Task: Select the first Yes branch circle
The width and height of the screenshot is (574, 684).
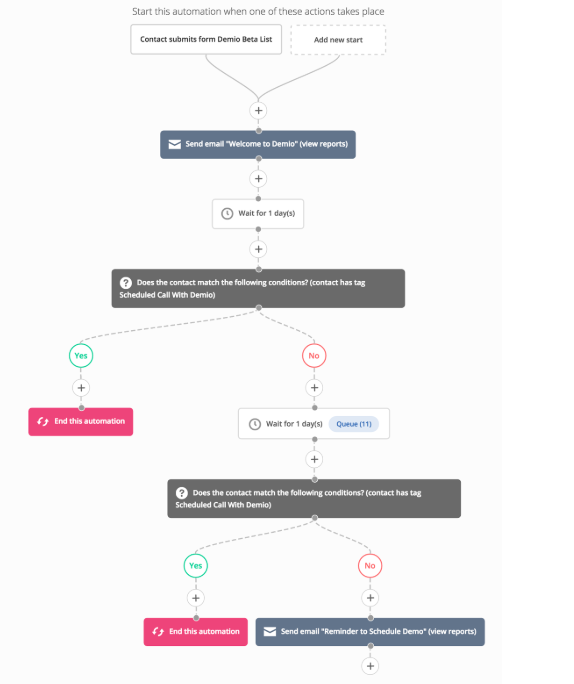Action: (81, 356)
